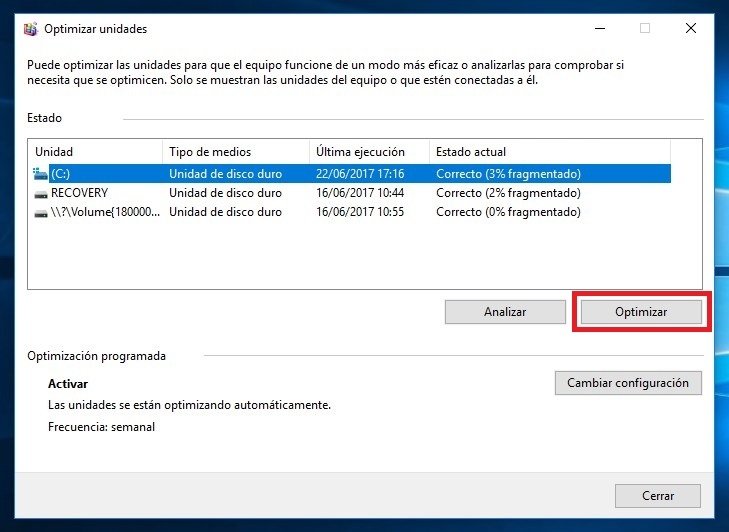Click media type in the (C:) row

click(x=225, y=174)
